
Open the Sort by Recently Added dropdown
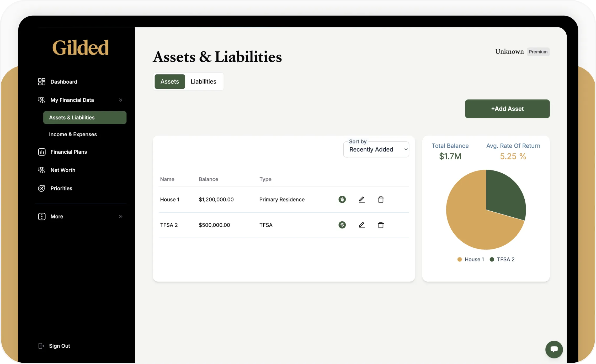pyautogui.click(x=376, y=149)
